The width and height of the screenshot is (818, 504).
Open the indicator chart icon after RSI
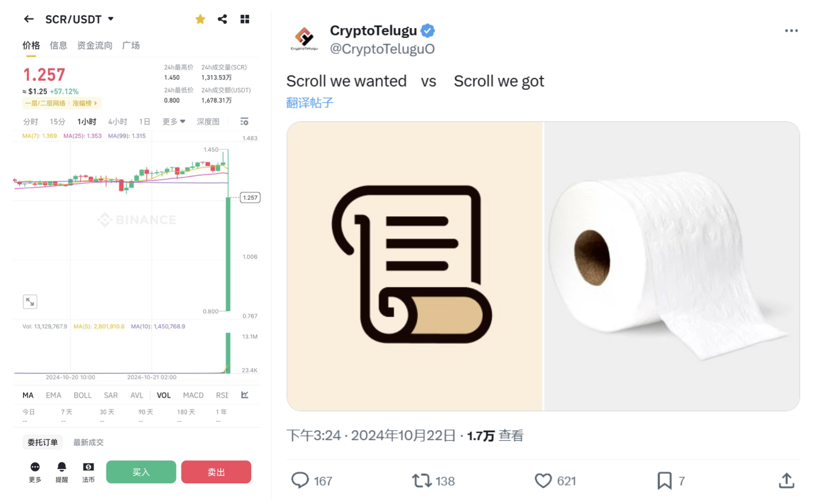click(245, 395)
